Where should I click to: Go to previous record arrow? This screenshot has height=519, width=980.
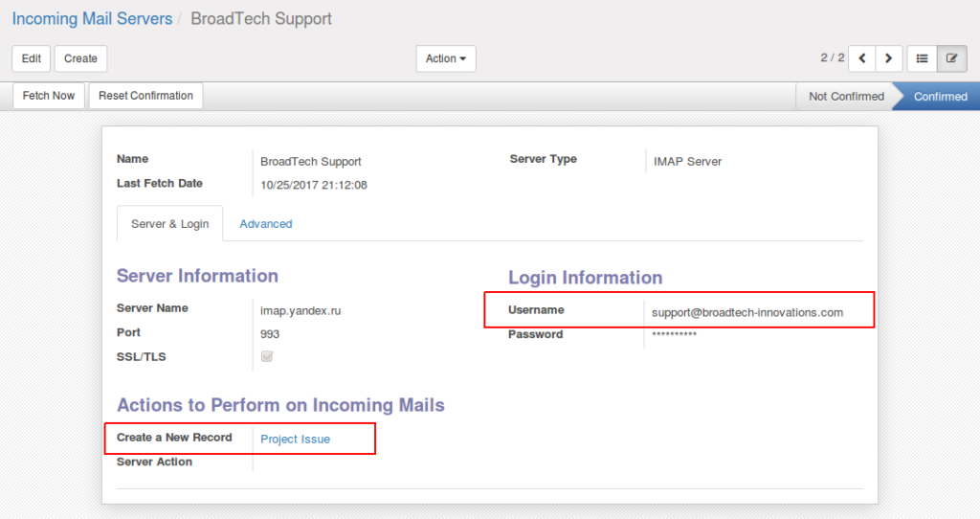pos(862,58)
